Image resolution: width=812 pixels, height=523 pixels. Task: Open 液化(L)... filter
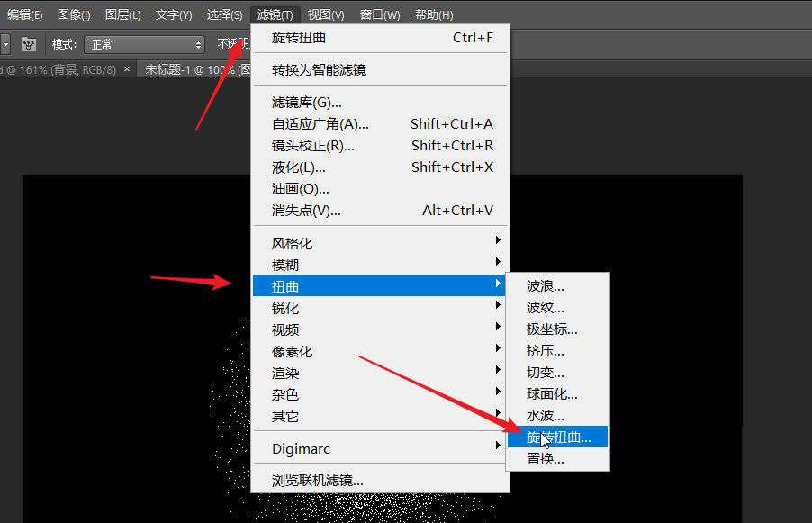[380, 167]
